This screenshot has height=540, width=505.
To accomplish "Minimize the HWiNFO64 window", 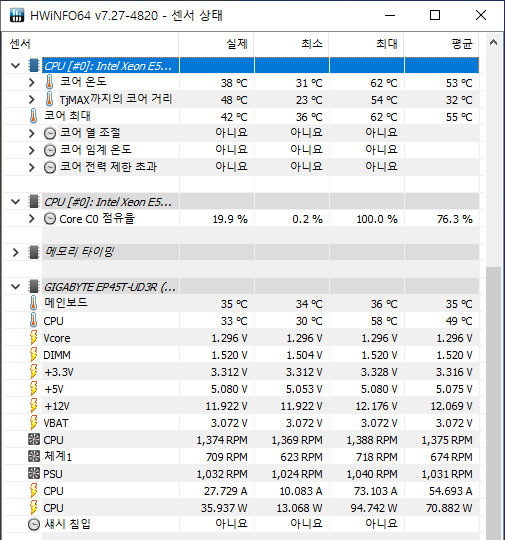I will click(390, 15).
